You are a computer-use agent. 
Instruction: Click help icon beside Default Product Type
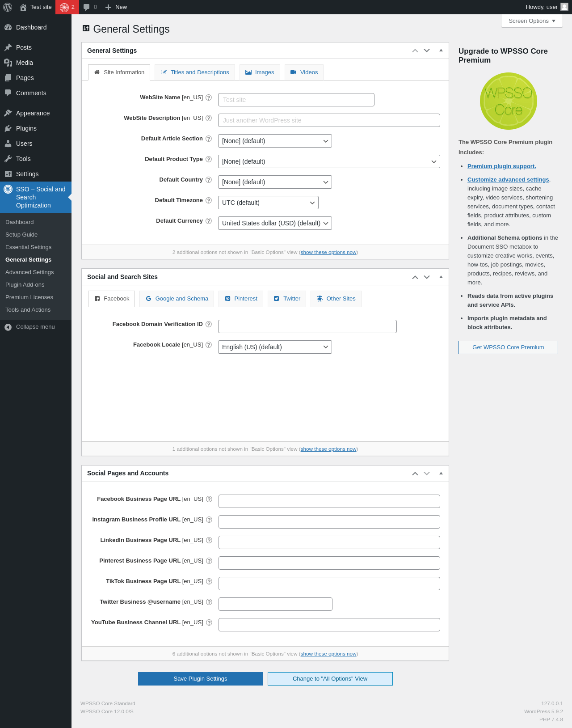click(x=208, y=159)
